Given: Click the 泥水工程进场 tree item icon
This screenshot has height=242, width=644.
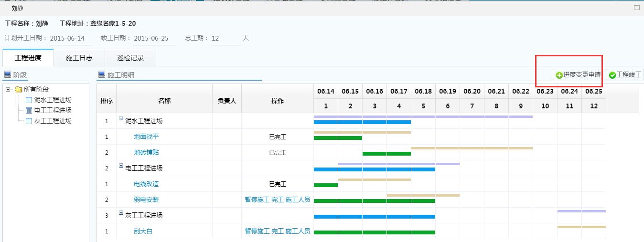Looking at the screenshot, I should click(29, 100).
